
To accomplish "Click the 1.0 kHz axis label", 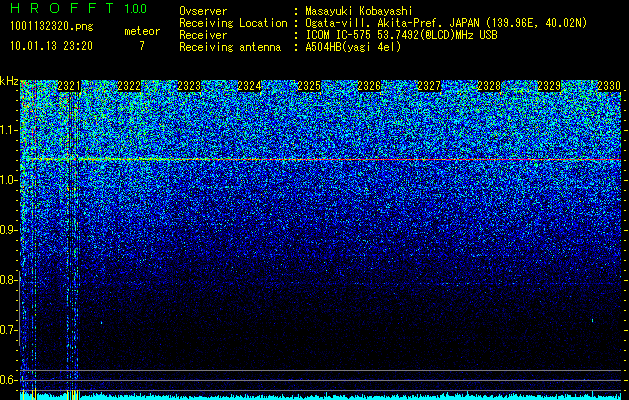I will coord(9,180).
